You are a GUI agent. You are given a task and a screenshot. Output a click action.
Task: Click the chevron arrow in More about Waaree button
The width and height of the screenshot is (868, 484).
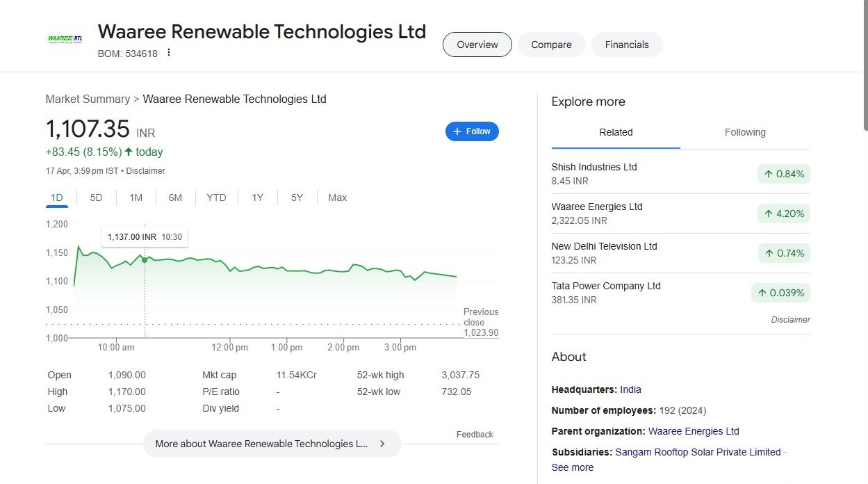tap(382, 444)
